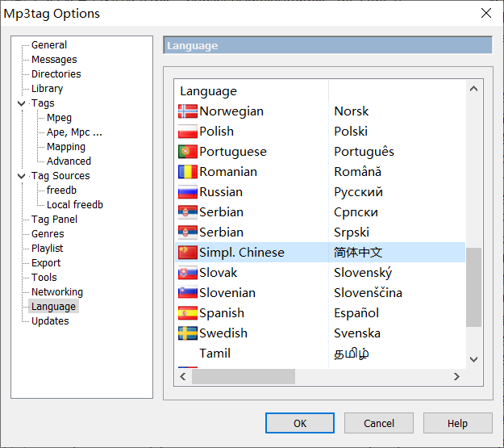Click the native name Slovenščina
504x448 pixels.
pyautogui.click(x=368, y=293)
